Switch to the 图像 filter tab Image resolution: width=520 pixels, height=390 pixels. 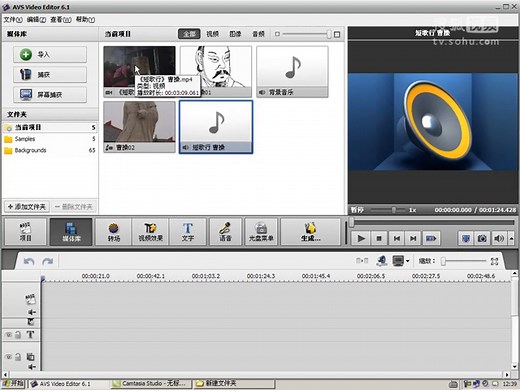click(x=235, y=34)
